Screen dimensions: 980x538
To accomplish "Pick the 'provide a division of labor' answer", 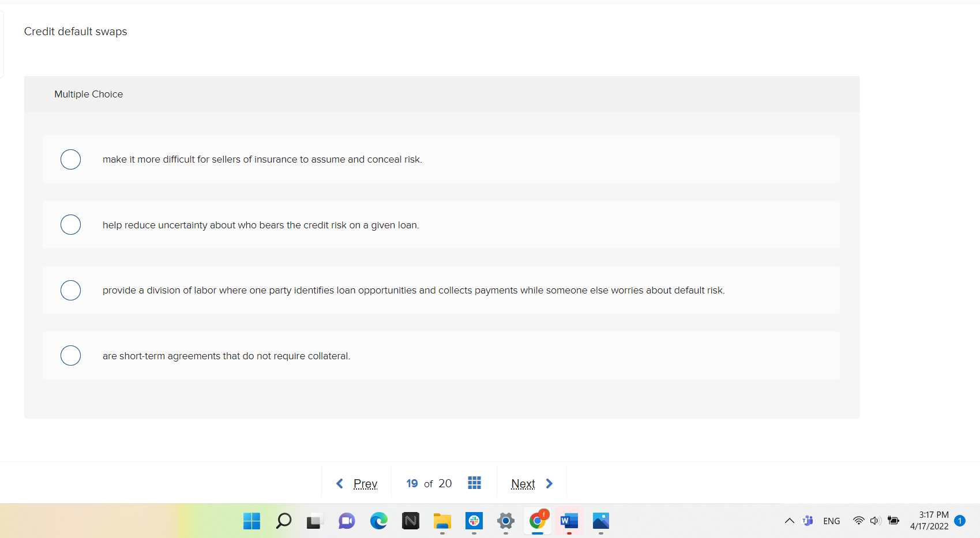I will (70, 290).
